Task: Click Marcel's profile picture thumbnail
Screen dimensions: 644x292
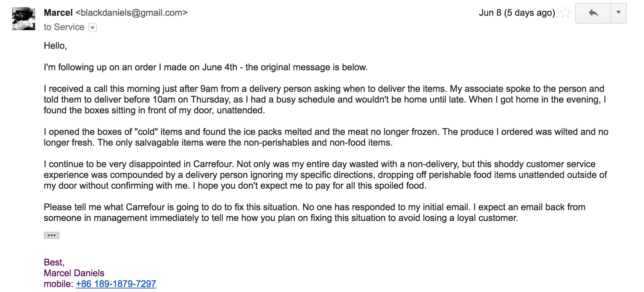Action: pyautogui.click(x=24, y=19)
